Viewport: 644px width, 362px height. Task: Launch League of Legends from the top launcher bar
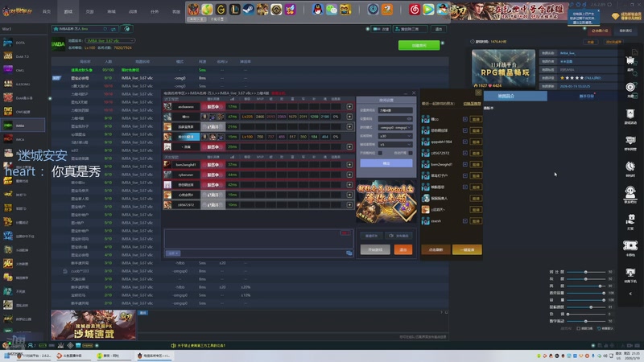234,9
